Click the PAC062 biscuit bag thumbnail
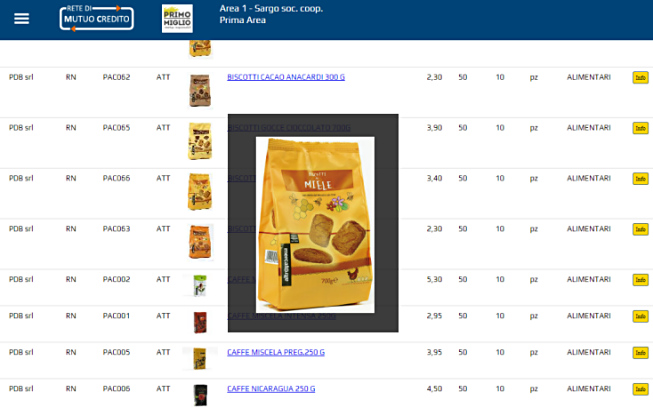This screenshot has height=408, width=653. 200,91
